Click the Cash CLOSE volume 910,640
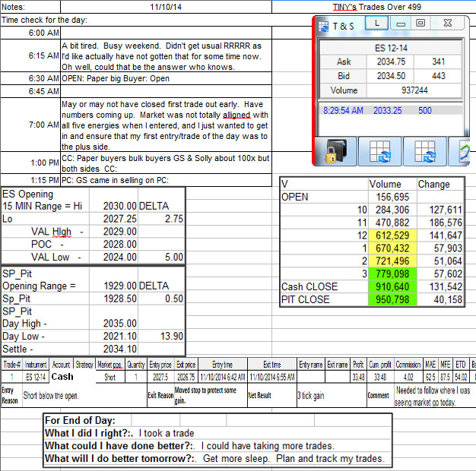Screen dimensions: 476x471 [392, 286]
